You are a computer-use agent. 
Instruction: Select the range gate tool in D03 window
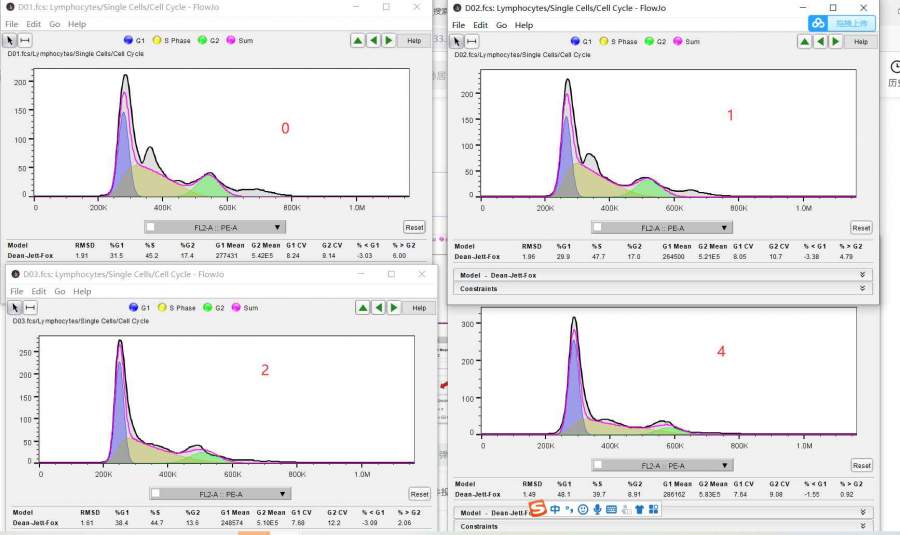30,307
